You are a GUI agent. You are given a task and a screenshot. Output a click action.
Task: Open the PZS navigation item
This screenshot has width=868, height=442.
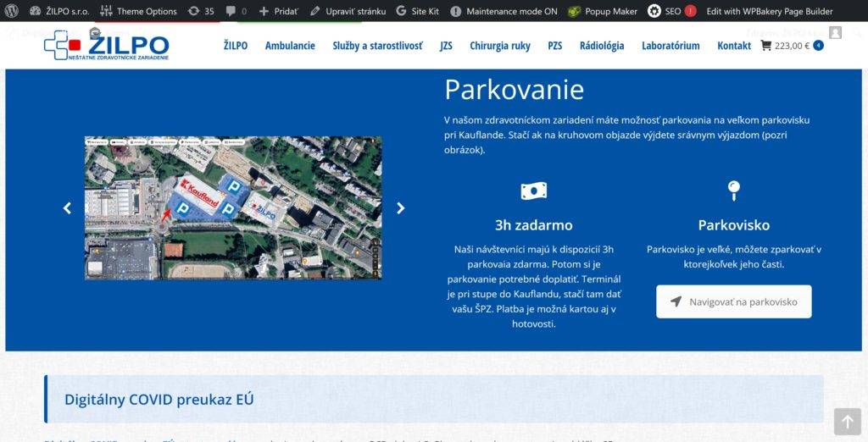tap(554, 46)
